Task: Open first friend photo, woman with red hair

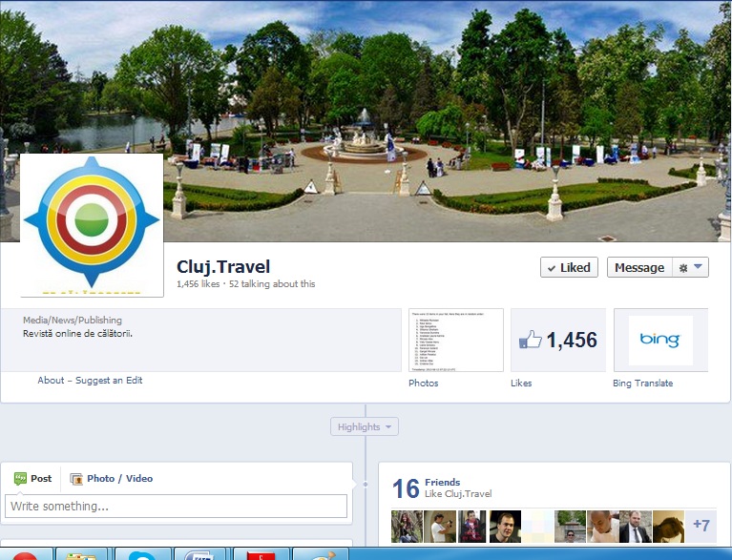Action: click(407, 527)
